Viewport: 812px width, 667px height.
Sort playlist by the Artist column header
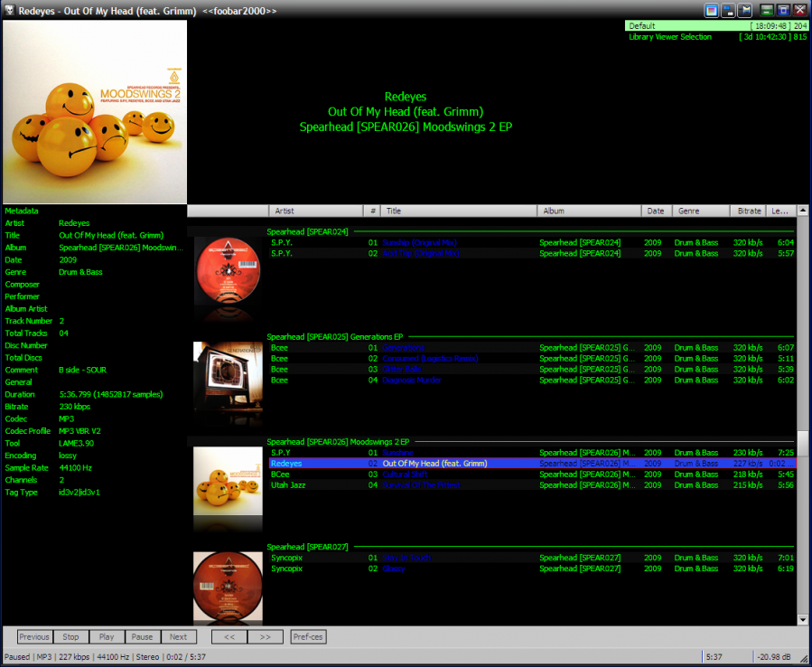[316, 211]
